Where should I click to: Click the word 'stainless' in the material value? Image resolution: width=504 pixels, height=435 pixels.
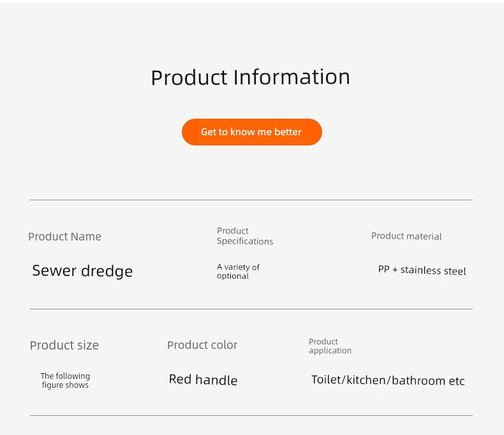click(420, 270)
